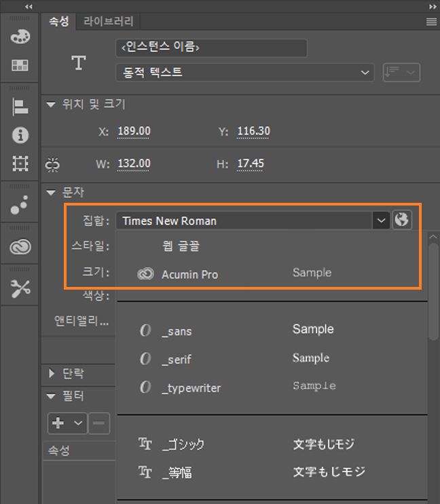Collapse the 필터 section
This screenshot has height=504, width=440.
pyautogui.click(x=51, y=396)
